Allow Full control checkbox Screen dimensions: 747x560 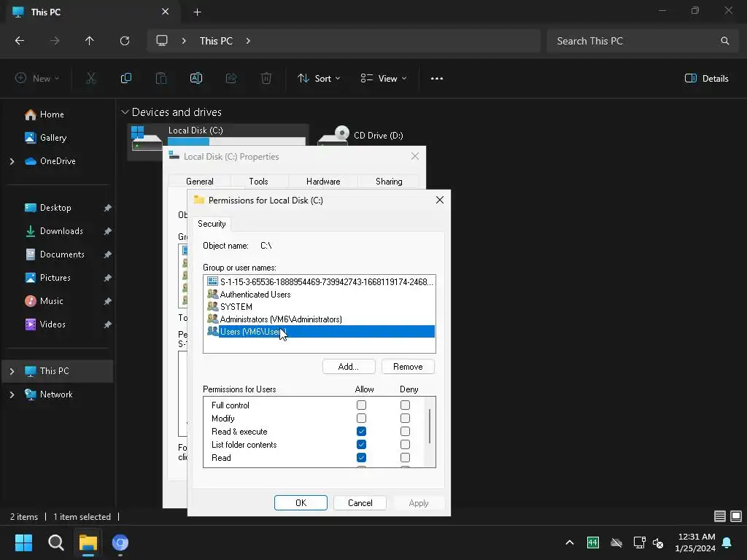[x=361, y=405]
